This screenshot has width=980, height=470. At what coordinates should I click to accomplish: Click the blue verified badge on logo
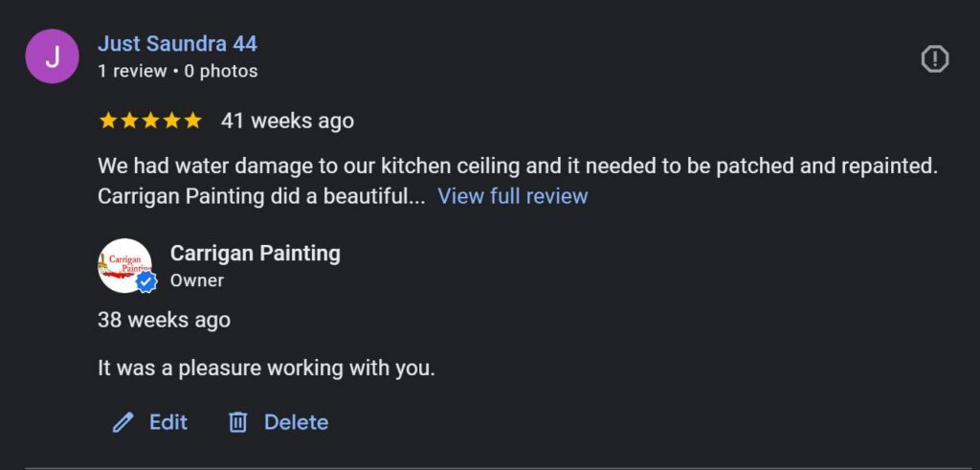[x=146, y=282]
